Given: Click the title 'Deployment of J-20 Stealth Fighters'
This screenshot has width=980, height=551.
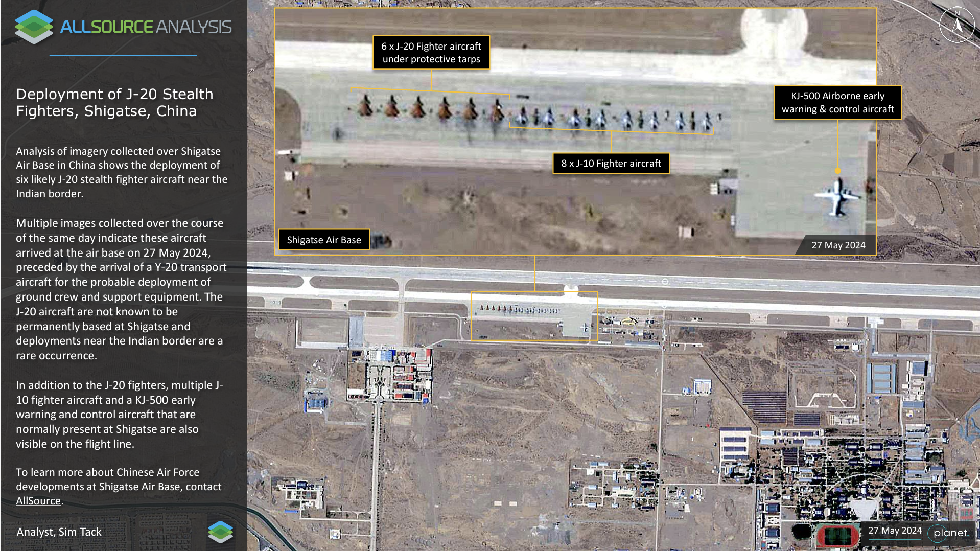Looking at the screenshot, I should [114, 102].
